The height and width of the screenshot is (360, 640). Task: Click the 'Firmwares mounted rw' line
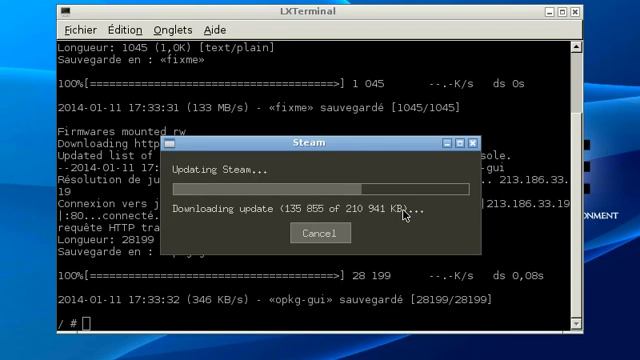122,132
